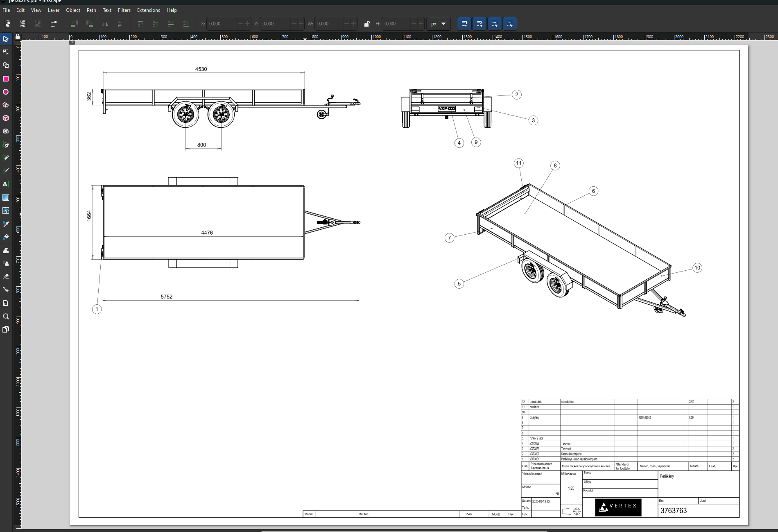Pick the Star and Polygon tool
The width and height of the screenshot is (778, 532).
coord(6,105)
